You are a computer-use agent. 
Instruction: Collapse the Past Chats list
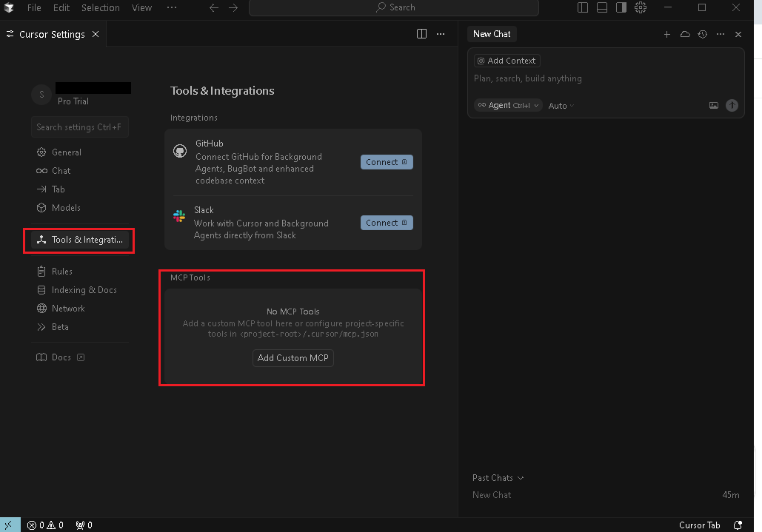coord(498,478)
